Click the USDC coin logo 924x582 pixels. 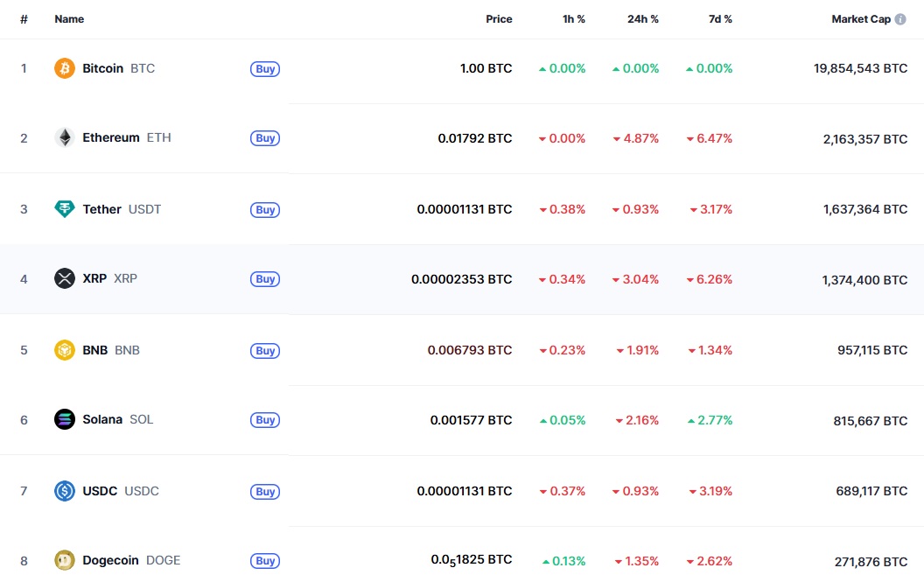tap(64, 491)
